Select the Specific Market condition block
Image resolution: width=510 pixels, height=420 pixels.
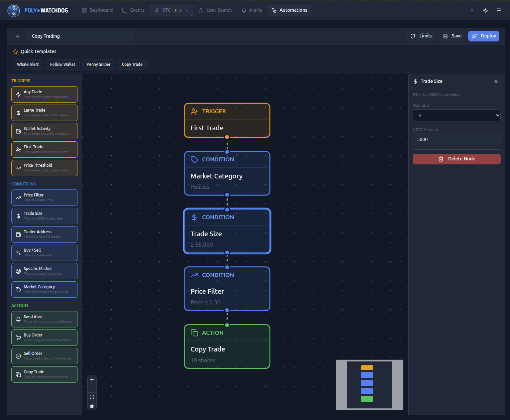tap(44, 271)
